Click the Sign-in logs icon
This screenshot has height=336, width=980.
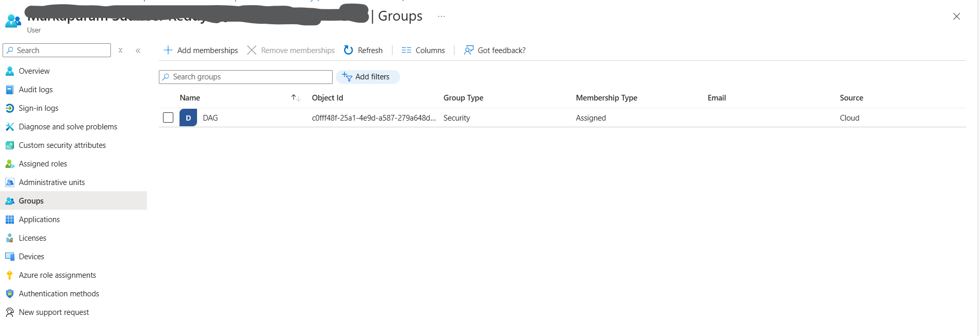point(10,108)
